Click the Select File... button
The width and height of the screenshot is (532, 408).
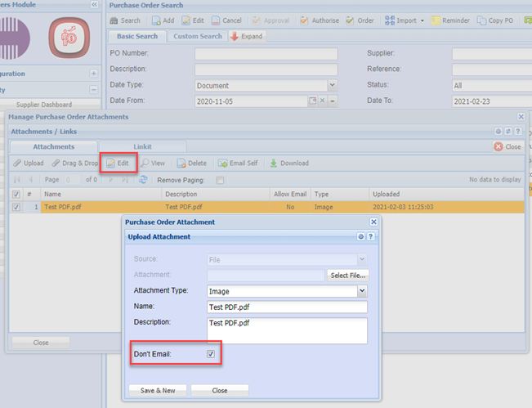(347, 276)
